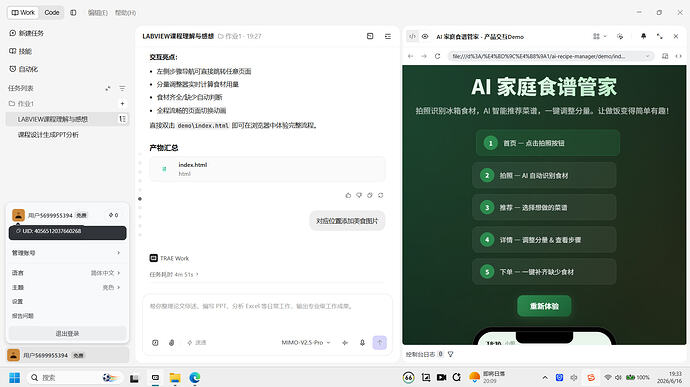Viewport: 690px width, 387px height.
Task: Create a new task with 新建任务
Action: [x=26, y=33]
